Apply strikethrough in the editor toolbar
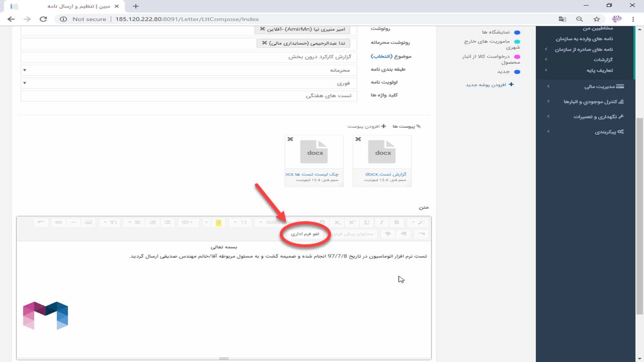This screenshot has height=362, width=644. click(323, 222)
